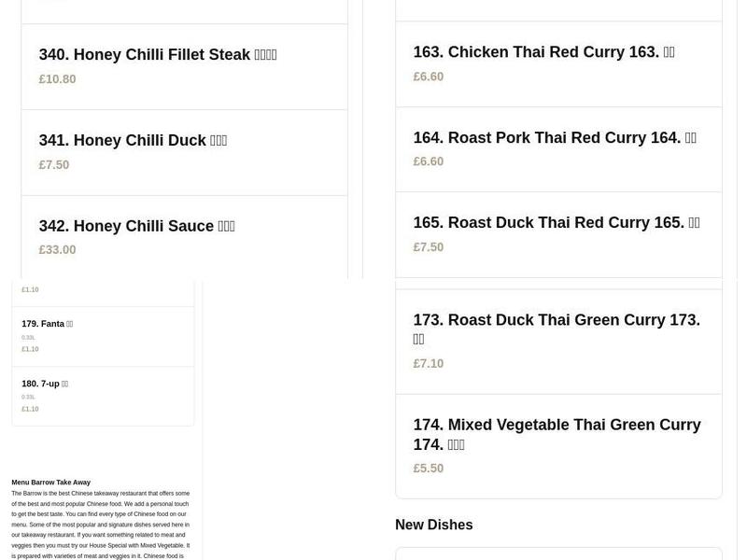Choose the 179. Fanta drink item
The image size is (747, 560).
tap(47, 324)
